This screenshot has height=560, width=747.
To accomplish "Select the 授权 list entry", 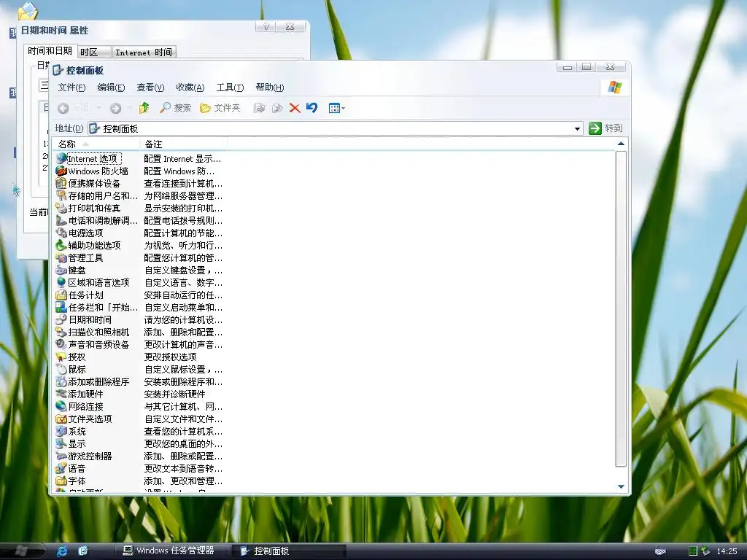I will click(x=71, y=357).
